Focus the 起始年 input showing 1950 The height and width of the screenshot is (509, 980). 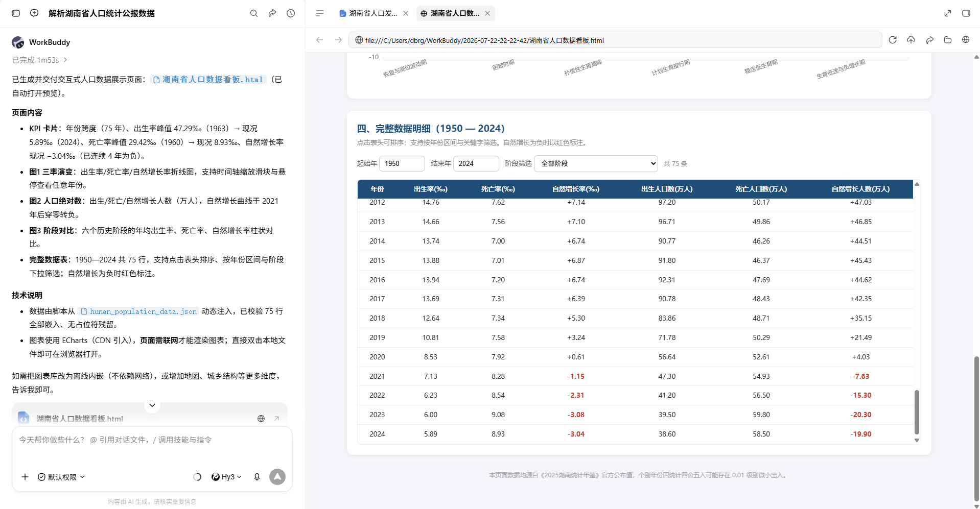coord(402,163)
